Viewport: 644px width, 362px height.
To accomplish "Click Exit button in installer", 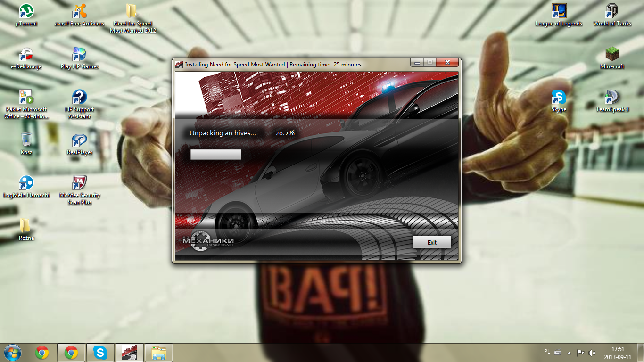I will [432, 242].
